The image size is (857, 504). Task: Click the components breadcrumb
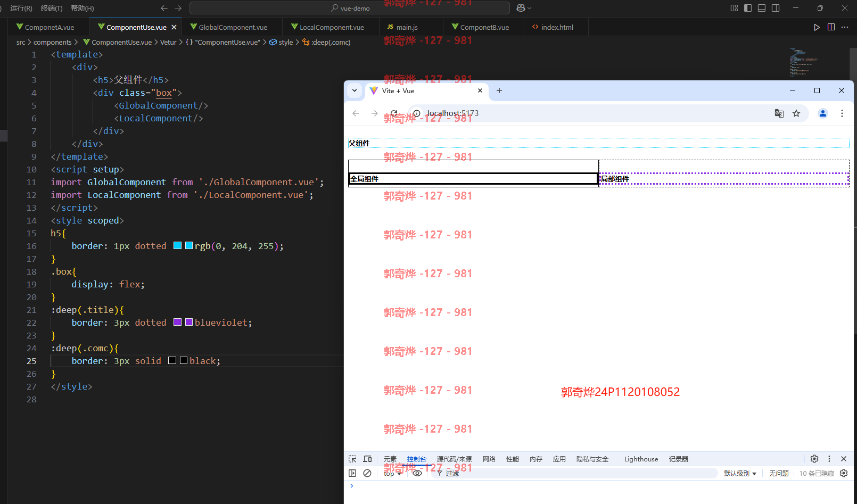coord(52,42)
